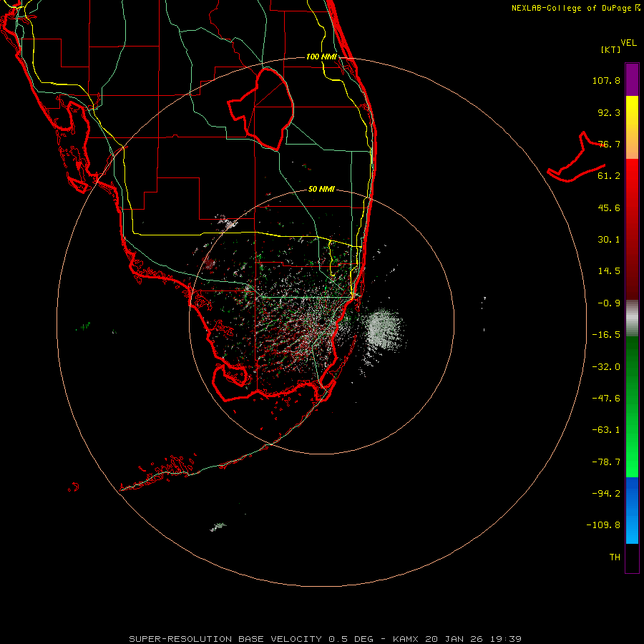The width and height of the screenshot is (644, 644).
Task: Click the -94.2 legend value
Action: pyautogui.click(x=606, y=494)
